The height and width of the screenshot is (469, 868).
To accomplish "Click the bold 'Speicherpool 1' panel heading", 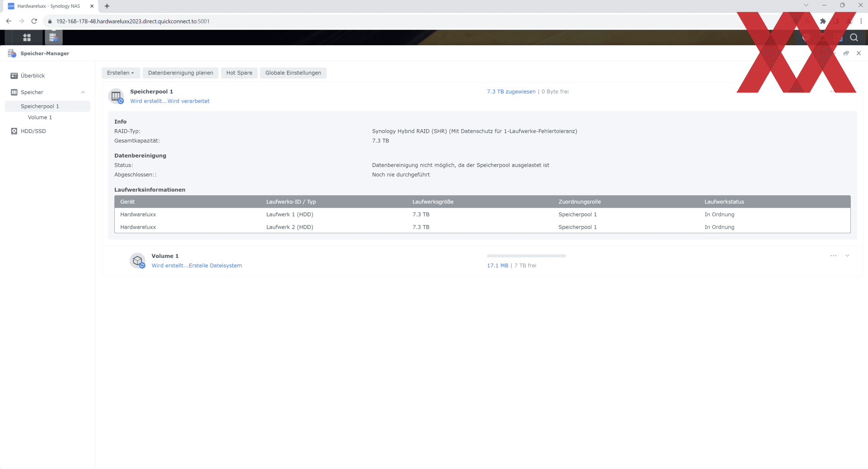I will point(151,92).
